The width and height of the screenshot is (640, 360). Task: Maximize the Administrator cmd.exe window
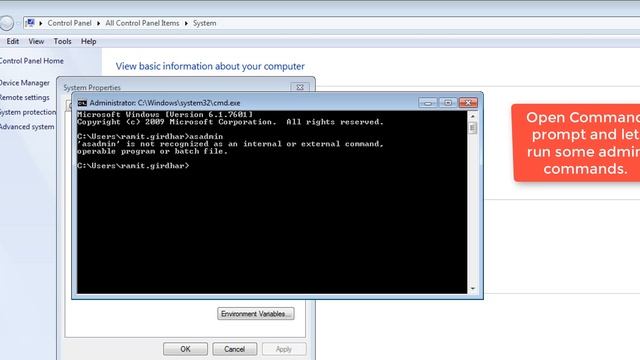[448, 103]
